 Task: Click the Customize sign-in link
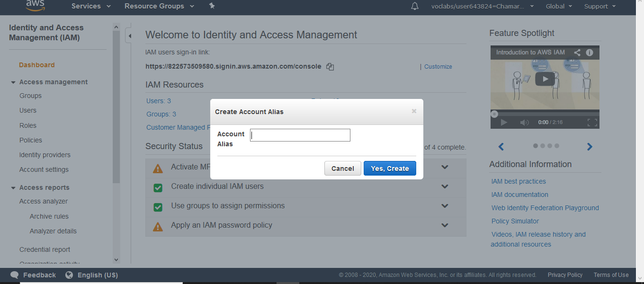438,67
